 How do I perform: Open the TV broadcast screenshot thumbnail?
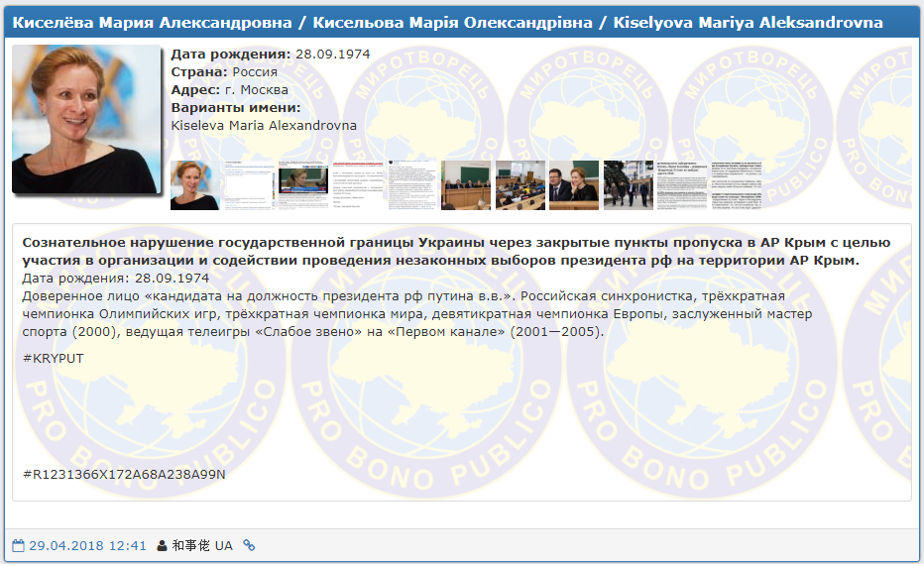[x=302, y=185]
